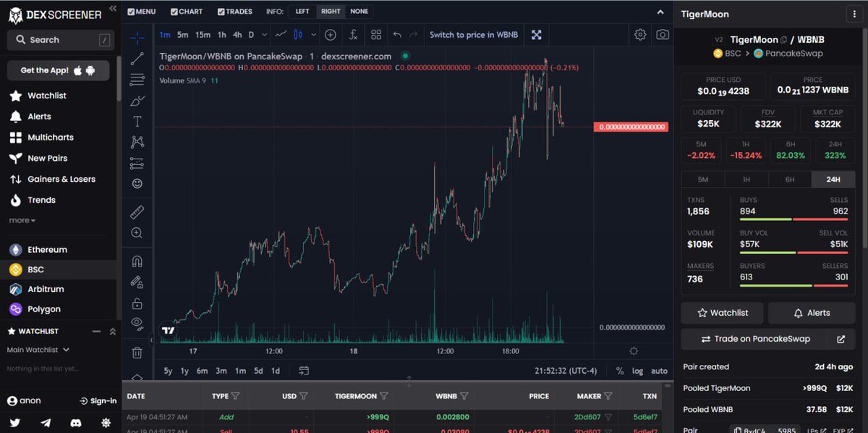Screen dimensions: 868x433
Task: Set info position to NONE
Action: (x=359, y=12)
